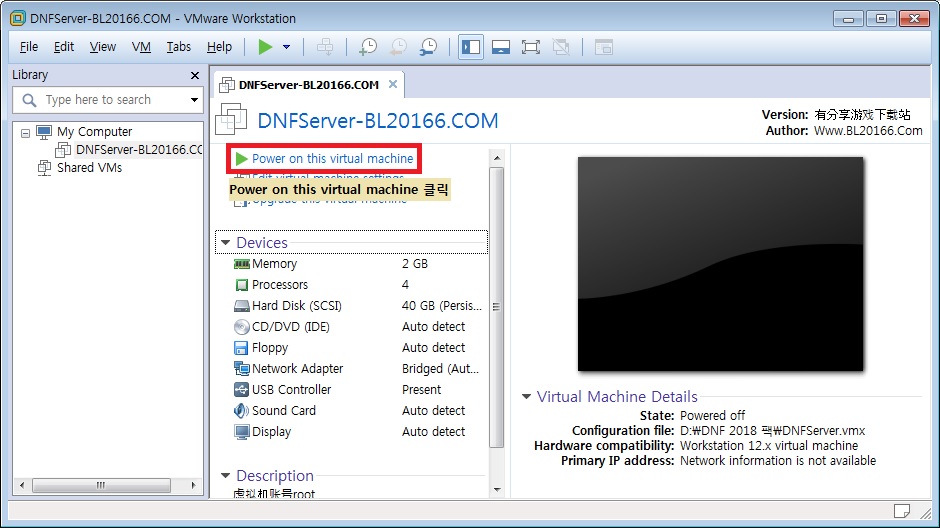Open the Help menu
The height and width of the screenshot is (528, 940).
219,47
